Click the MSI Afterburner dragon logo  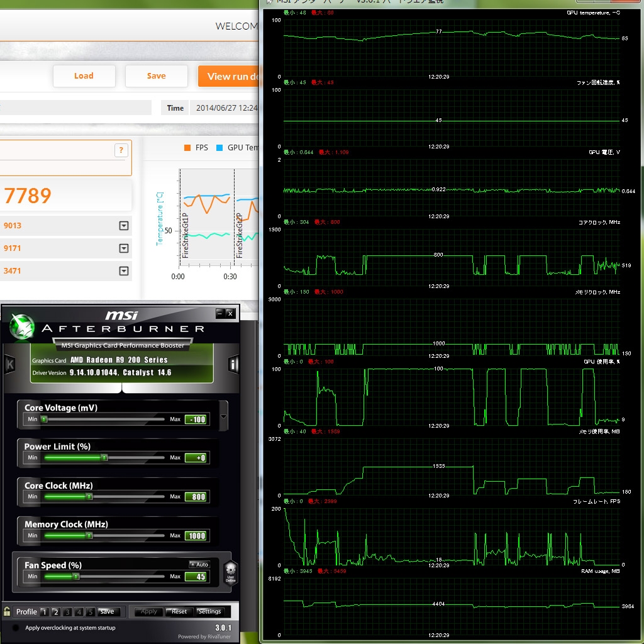pos(22,327)
